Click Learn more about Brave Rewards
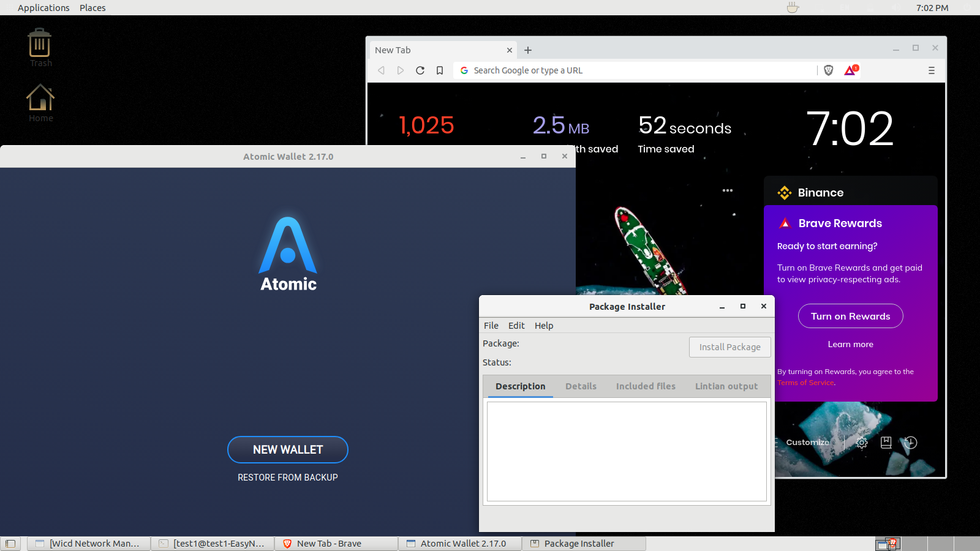Screen dimensions: 980x551 [851, 344]
